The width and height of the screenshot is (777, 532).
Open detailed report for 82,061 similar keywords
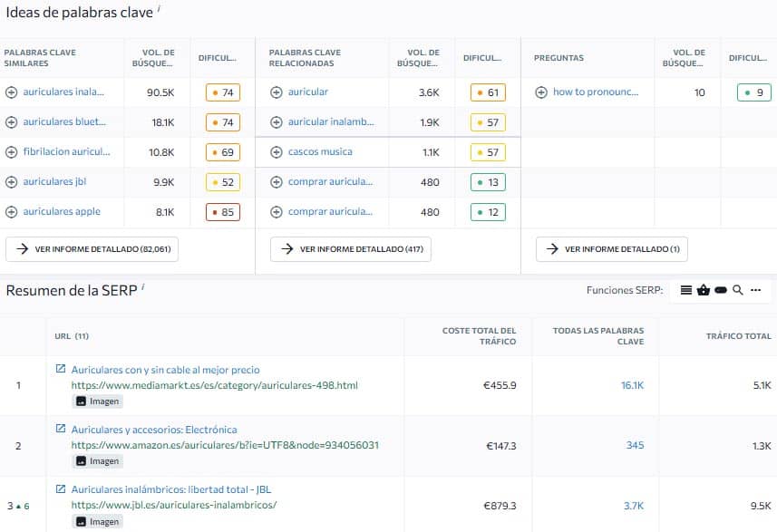click(92, 249)
